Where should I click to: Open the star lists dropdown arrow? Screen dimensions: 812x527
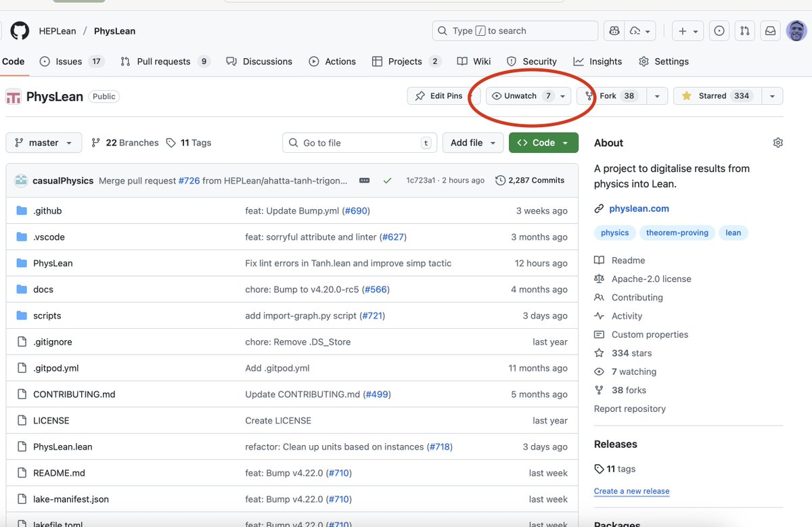pos(772,96)
